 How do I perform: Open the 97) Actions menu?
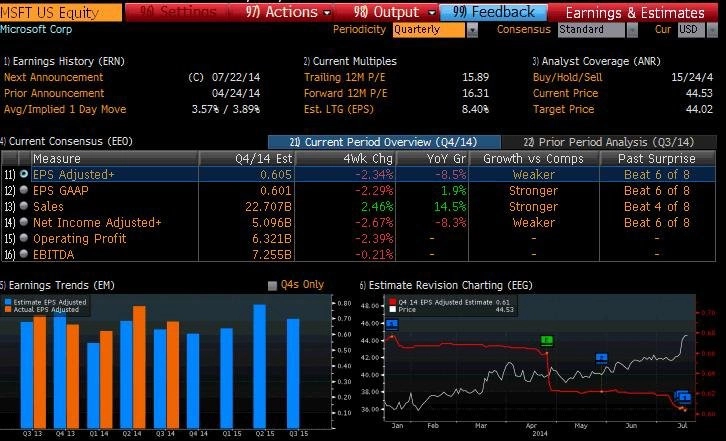point(289,12)
